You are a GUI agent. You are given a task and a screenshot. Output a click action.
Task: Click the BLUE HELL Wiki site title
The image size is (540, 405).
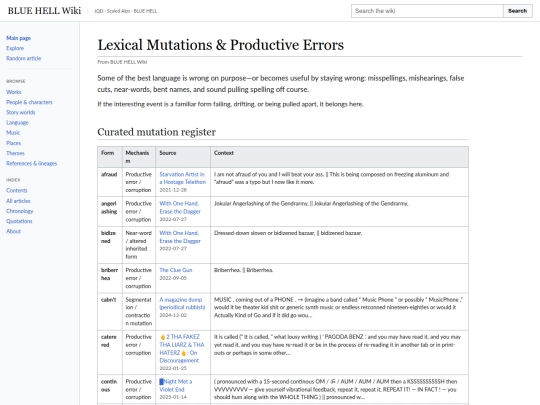point(44,11)
